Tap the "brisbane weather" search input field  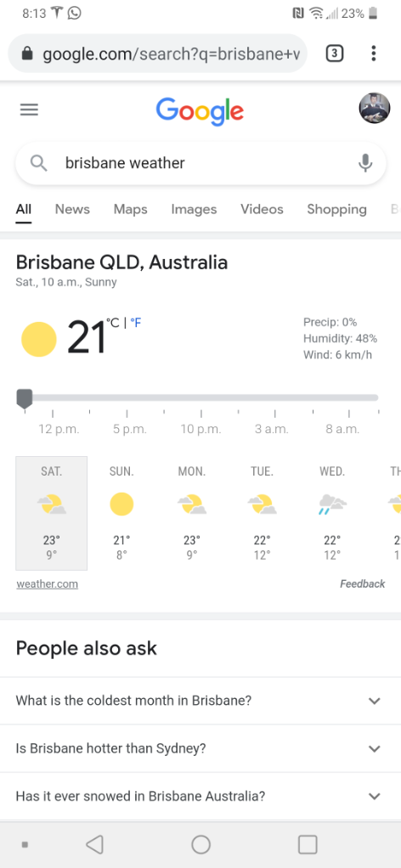point(200,163)
